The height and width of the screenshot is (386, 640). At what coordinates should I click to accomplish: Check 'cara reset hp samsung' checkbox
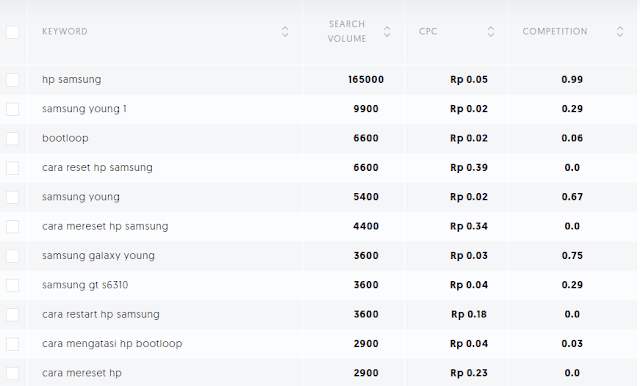click(x=13, y=168)
